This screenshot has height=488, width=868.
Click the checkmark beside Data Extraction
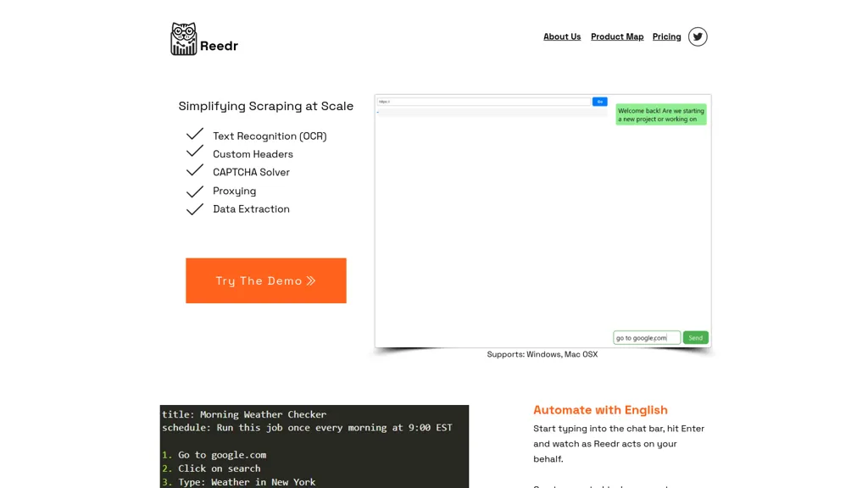(195, 209)
